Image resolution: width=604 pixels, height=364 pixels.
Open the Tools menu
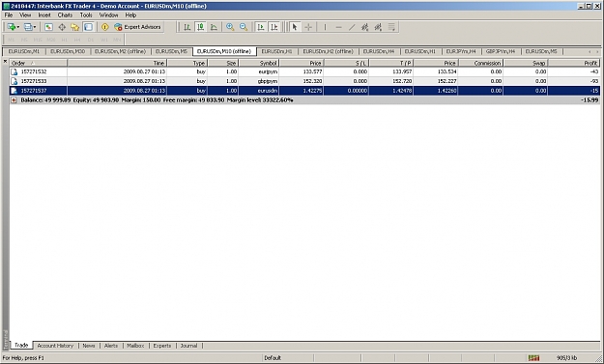coord(86,15)
